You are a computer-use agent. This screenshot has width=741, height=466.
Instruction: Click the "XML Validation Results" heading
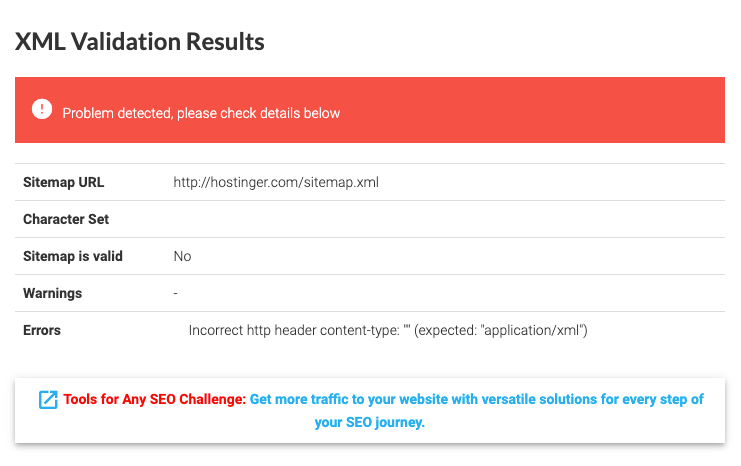point(139,42)
